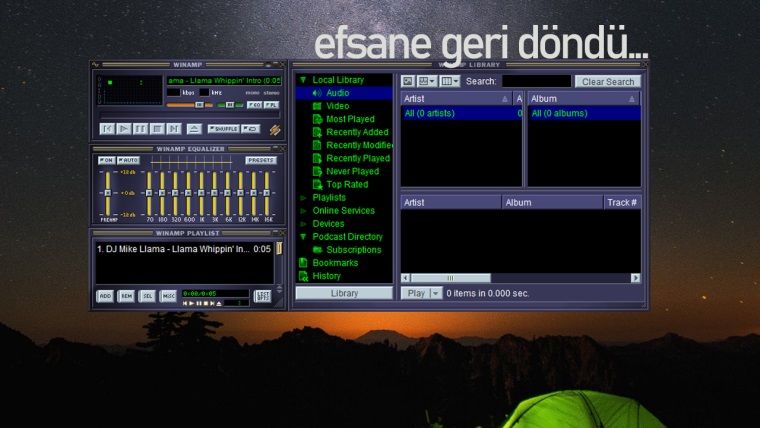Click Pause in Winamp main window
This screenshot has height=428, width=760.
coord(141,129)
